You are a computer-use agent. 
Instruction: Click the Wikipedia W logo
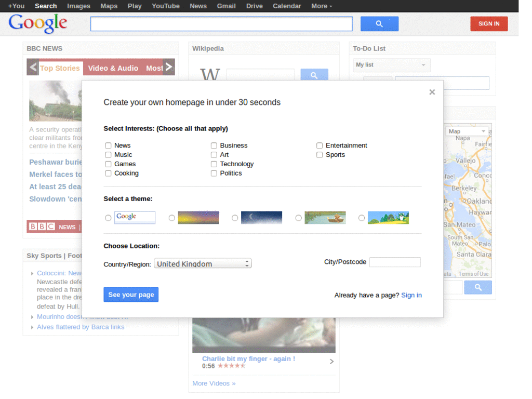click(210, 74)
